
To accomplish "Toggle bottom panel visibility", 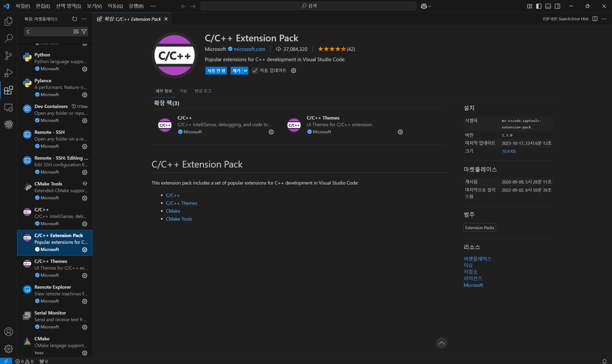I will [x=548, y=6].
